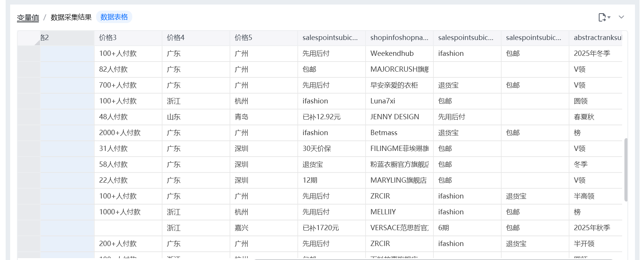The height and width of the screenshot is (260, 644).
Task: Click the 6期 cell
Action: coord(467,228)
